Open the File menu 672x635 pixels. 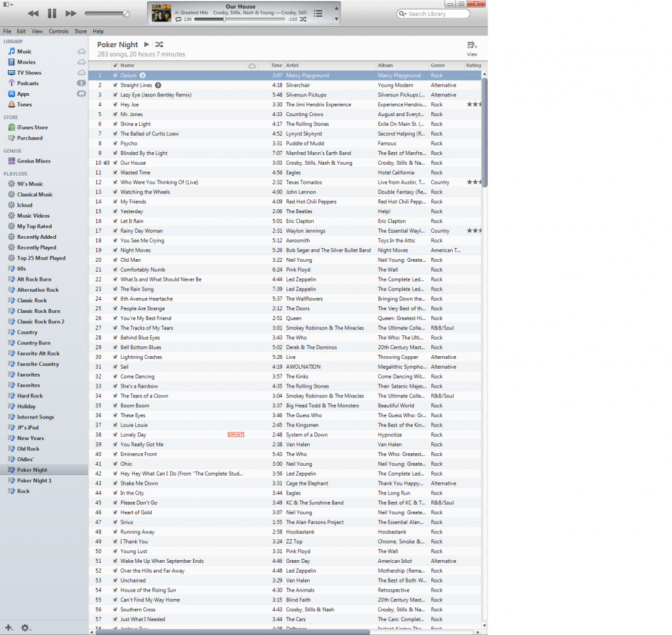coord(7,31)
